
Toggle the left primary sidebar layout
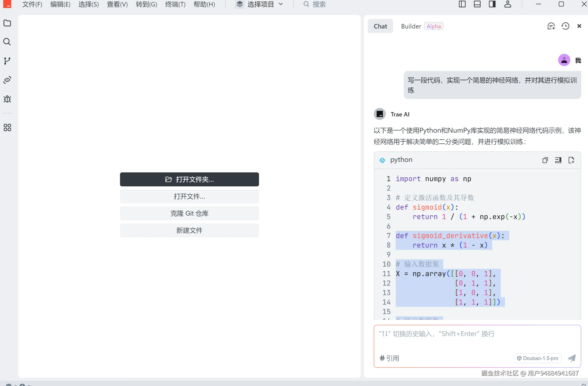click(462, 4)
